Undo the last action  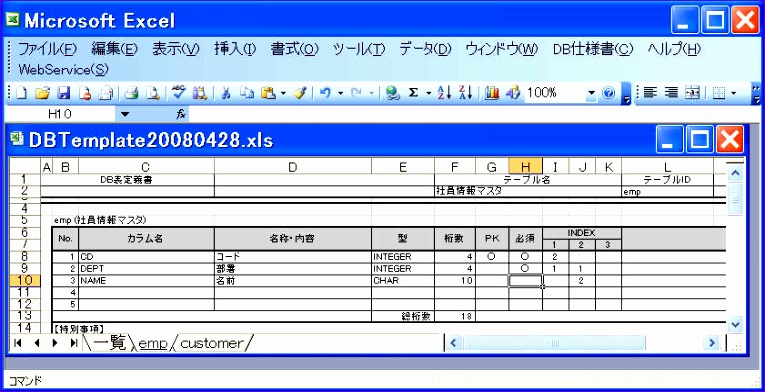click(x=326, y=93)
